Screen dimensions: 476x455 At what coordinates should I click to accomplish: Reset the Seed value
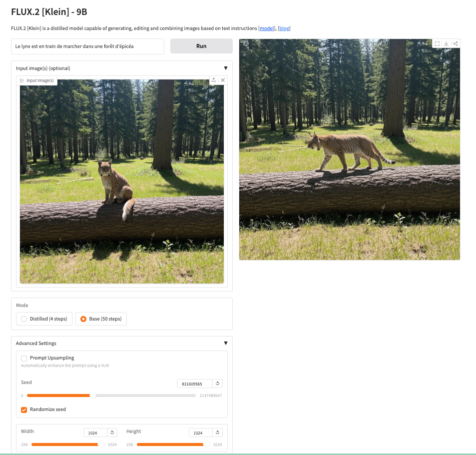pyautogui.click(x=217, y=383)
